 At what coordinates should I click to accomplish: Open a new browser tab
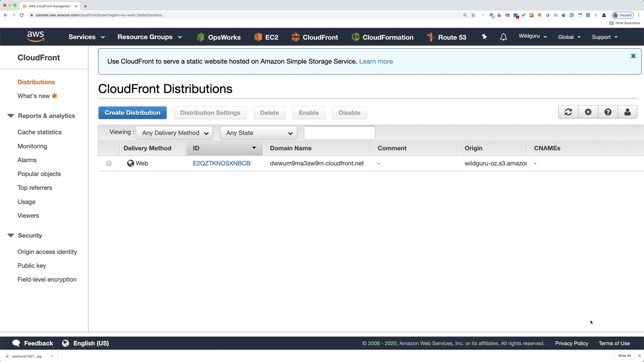pyautogui.click(x=86, y=6)
